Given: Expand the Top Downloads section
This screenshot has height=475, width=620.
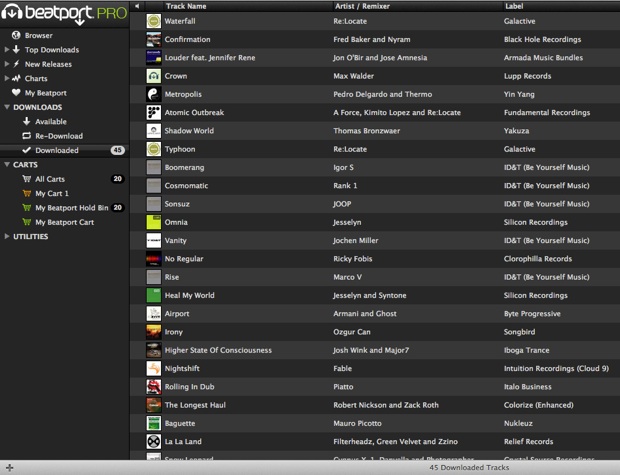Looking at the screenshot, I should point(6,49).
